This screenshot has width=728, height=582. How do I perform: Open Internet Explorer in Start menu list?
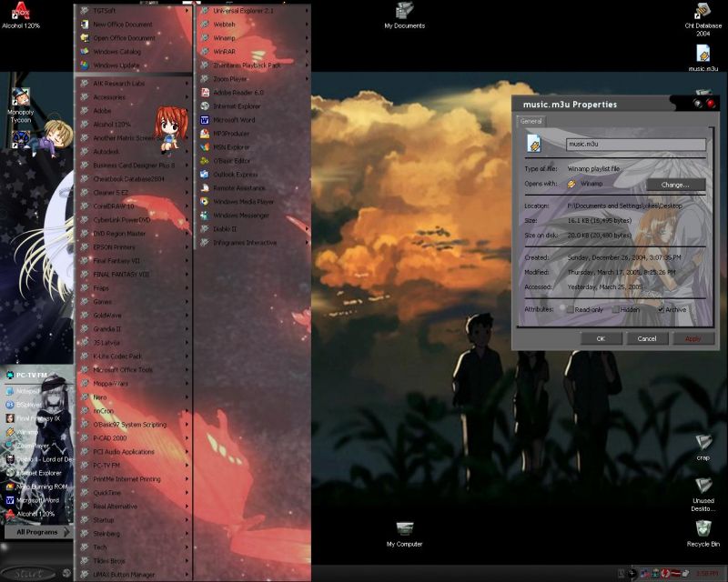click(x=37, y=473)
